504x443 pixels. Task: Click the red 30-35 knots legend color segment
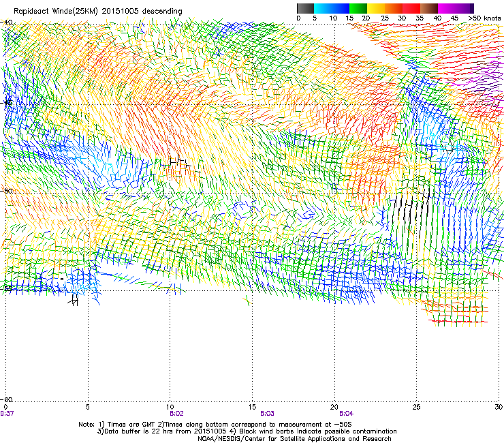[411, 8]
